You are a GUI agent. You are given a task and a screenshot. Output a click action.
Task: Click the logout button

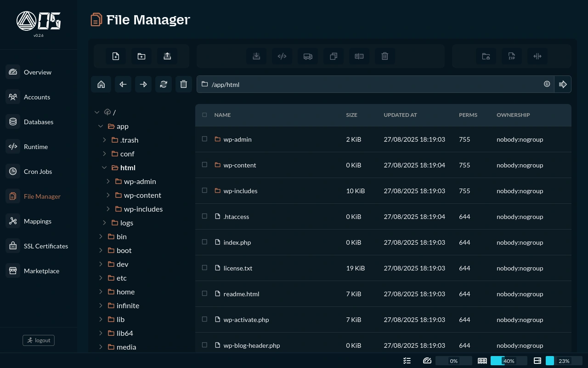(x=39, y=340)
